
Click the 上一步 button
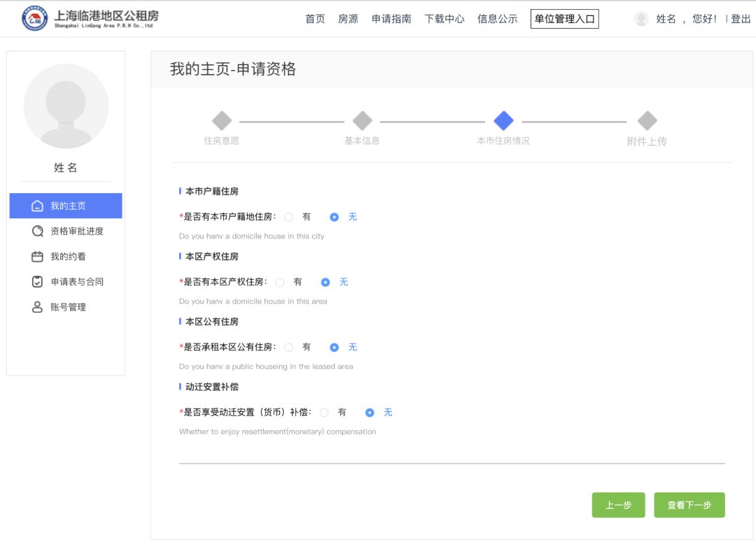pos(618,505)
